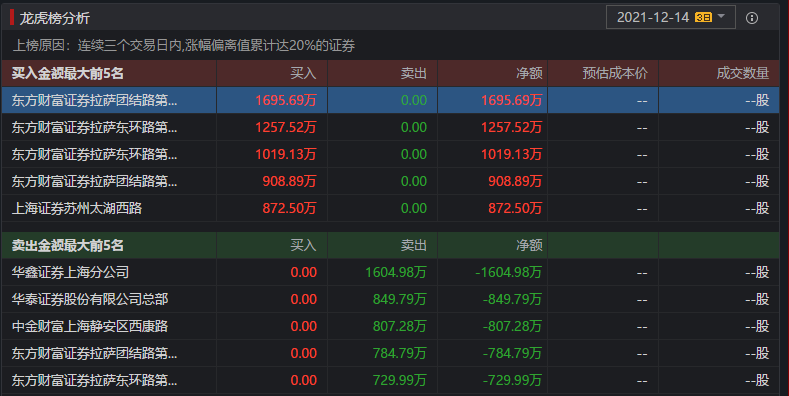The height and width of the screenshot is (396, 789).
Task: Click the -- cost price in the 上海证券苏州太湖西路 row
Action: (642, 209)
